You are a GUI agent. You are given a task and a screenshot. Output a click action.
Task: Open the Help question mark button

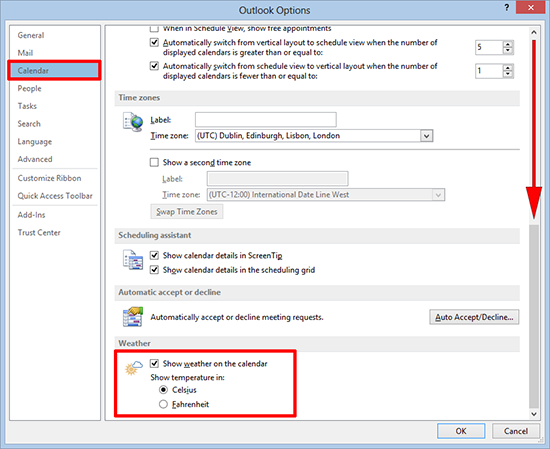coord(507,8)
